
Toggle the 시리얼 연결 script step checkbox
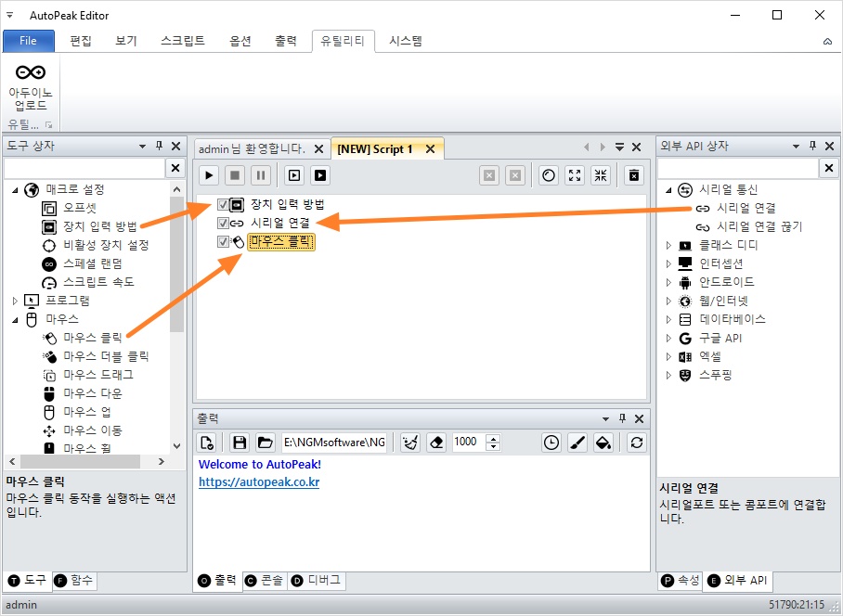pyautogui.click(x=223, y=223)
